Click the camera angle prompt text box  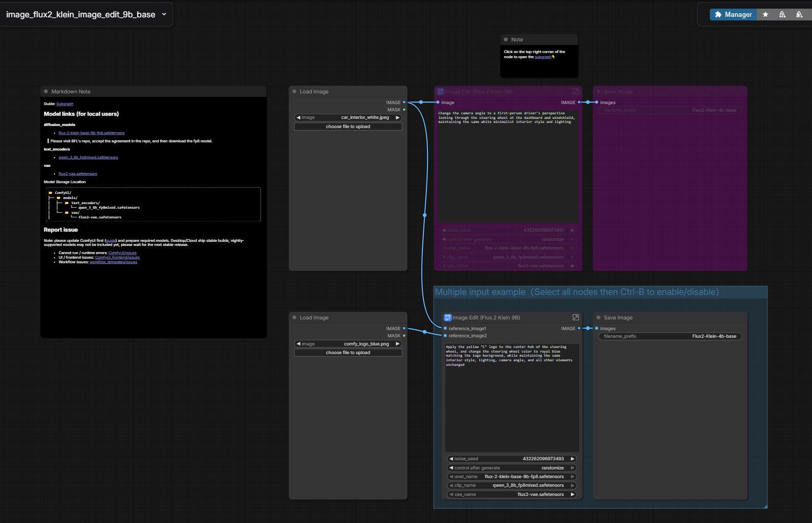point(508,167)
